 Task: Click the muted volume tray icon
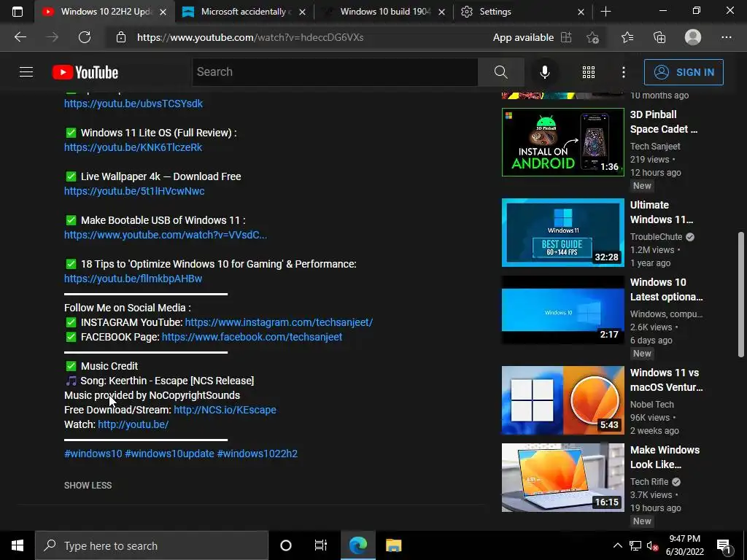tap(653, 545)
